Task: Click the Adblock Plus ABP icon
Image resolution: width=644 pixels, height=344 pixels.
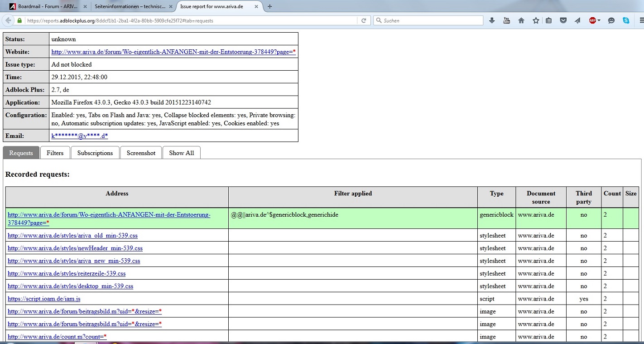Action: pyautogui.click(x=592, y=20)
